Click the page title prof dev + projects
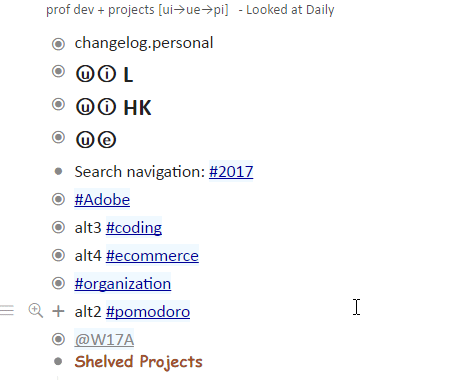466x380 pixels. coord(137,10)
